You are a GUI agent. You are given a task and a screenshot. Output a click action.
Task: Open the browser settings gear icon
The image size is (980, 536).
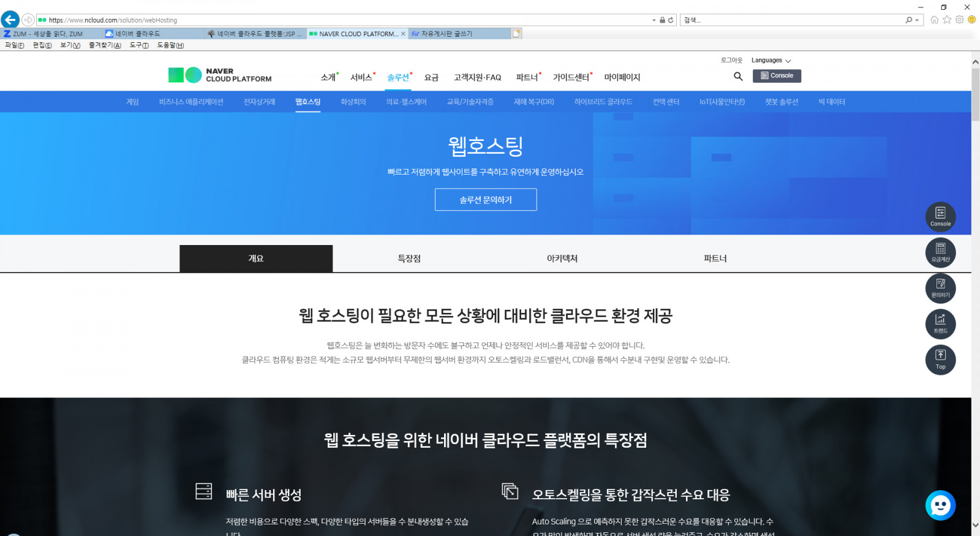tap(959, 20)
